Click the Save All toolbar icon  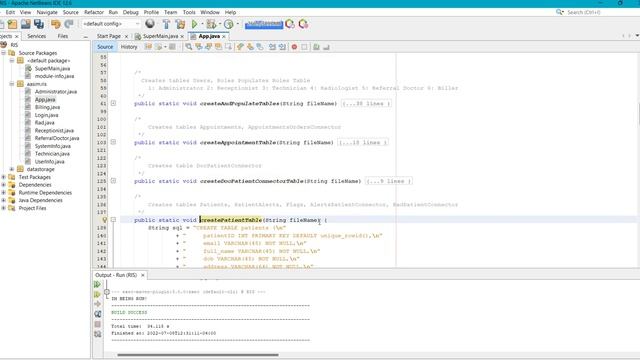coord(39,24)
